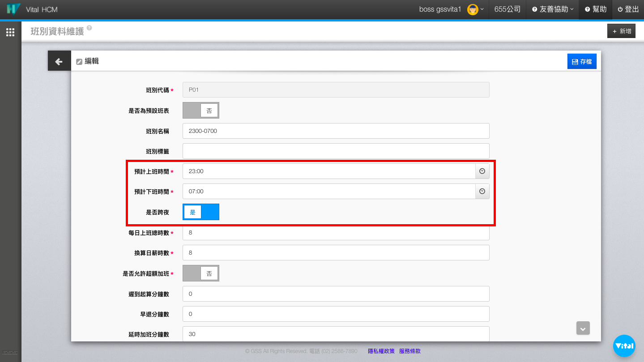
Task: Toggle the 是否為預設班表 switch
Action: coord(201,111)
